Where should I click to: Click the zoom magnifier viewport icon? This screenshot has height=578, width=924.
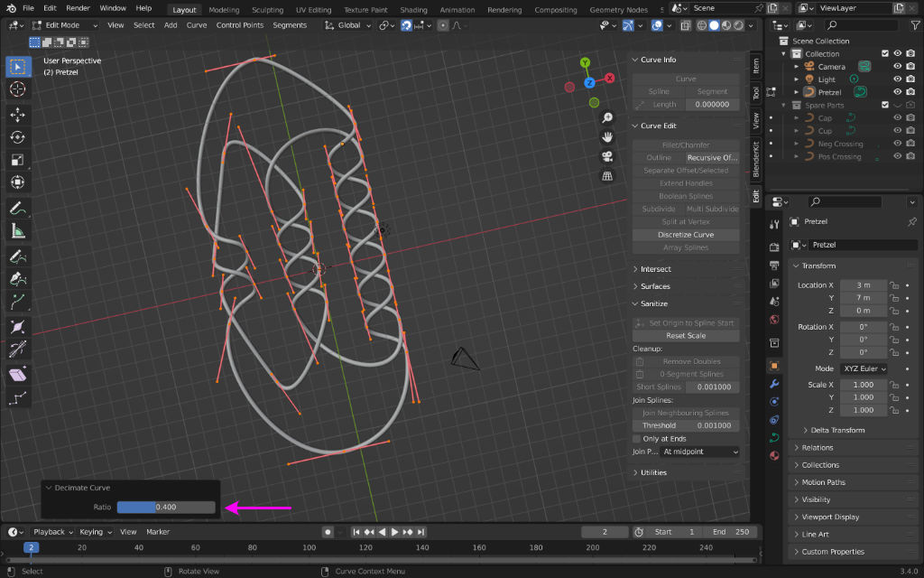[608, 118]
